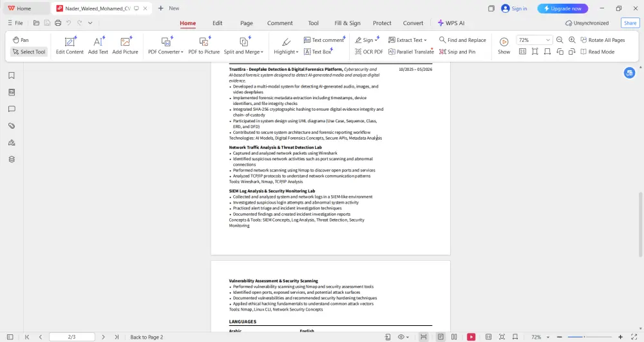Screen dimensions: 644x342
Task: Choose the Add Picture tool
Action: (126, 46)
